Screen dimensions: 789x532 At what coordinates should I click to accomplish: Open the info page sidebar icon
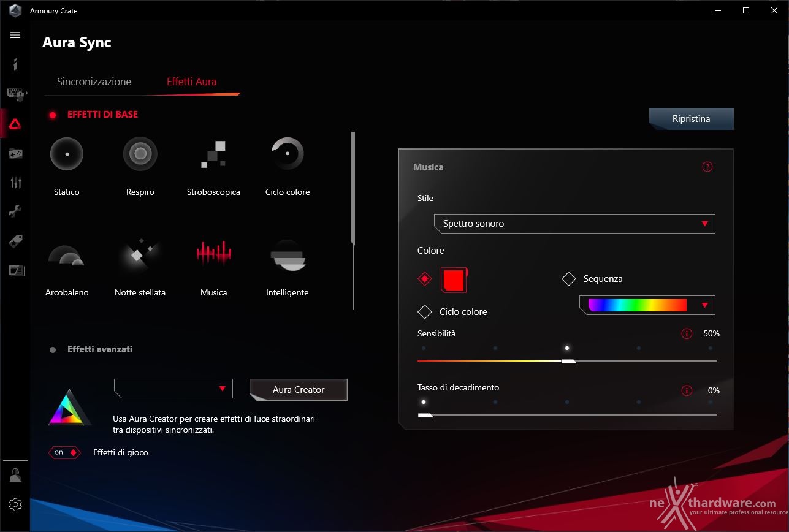tap(15, 64)
